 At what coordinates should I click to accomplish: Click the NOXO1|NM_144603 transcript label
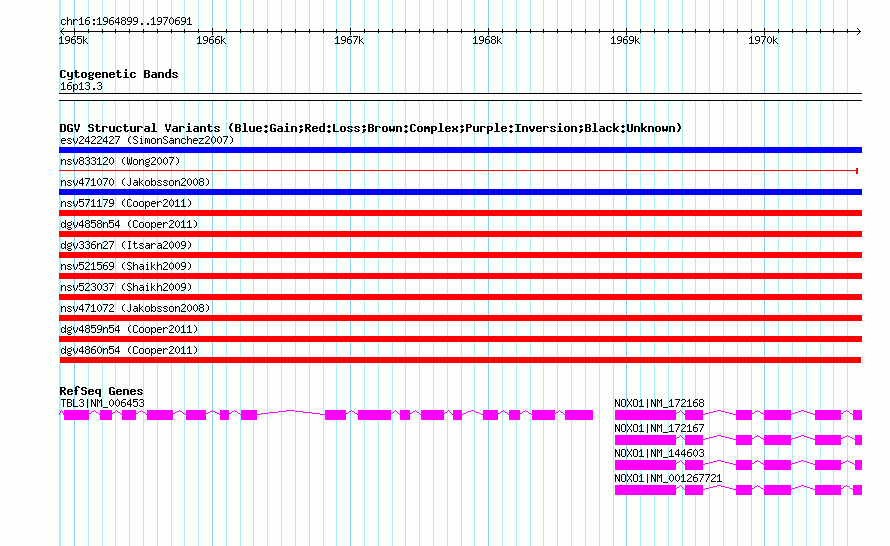tap(659, 453)
